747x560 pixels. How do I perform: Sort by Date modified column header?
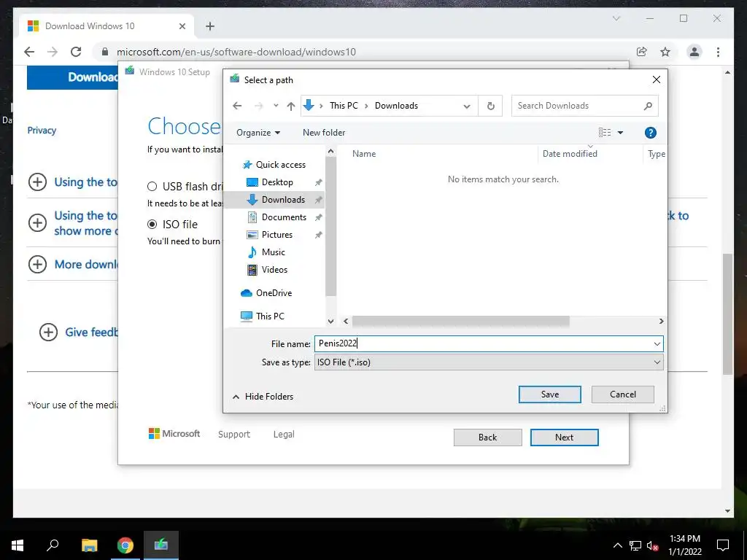570,154
